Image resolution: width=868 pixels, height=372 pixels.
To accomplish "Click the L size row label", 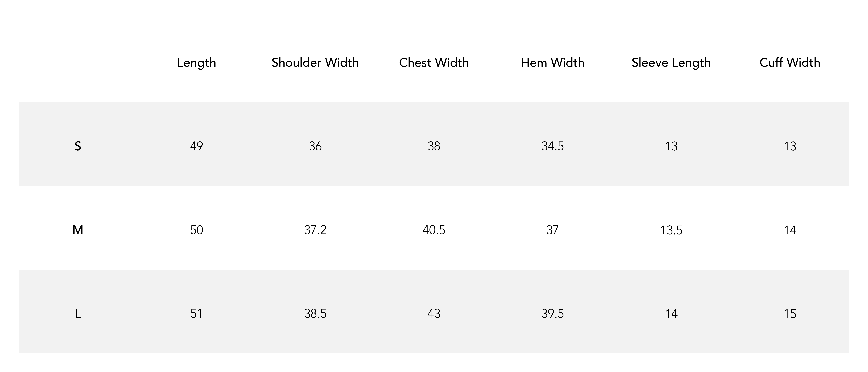I will point(78,314).
